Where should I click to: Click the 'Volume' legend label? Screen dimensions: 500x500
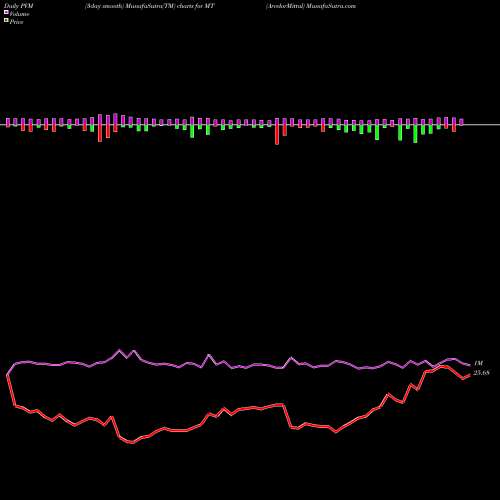tap(19, 14)
